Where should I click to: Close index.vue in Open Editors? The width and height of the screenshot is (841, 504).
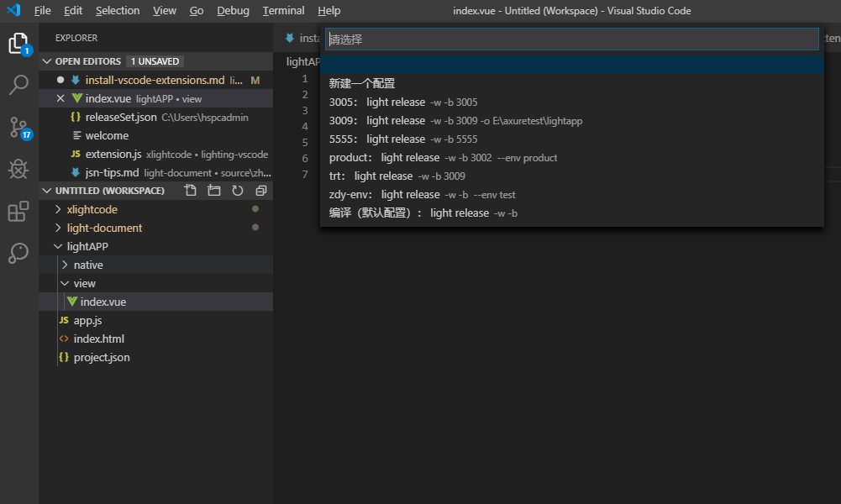pos(60,98)
